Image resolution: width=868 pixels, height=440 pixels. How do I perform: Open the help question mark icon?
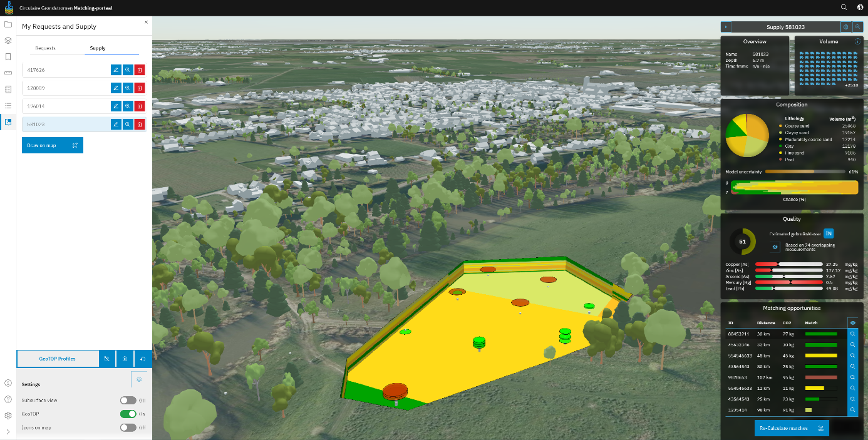tap(8, 399)
